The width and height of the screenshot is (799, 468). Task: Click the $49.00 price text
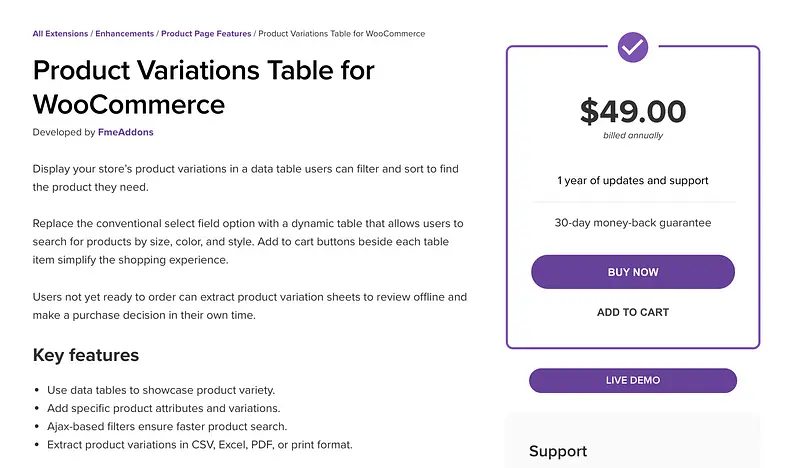[632, 111]
